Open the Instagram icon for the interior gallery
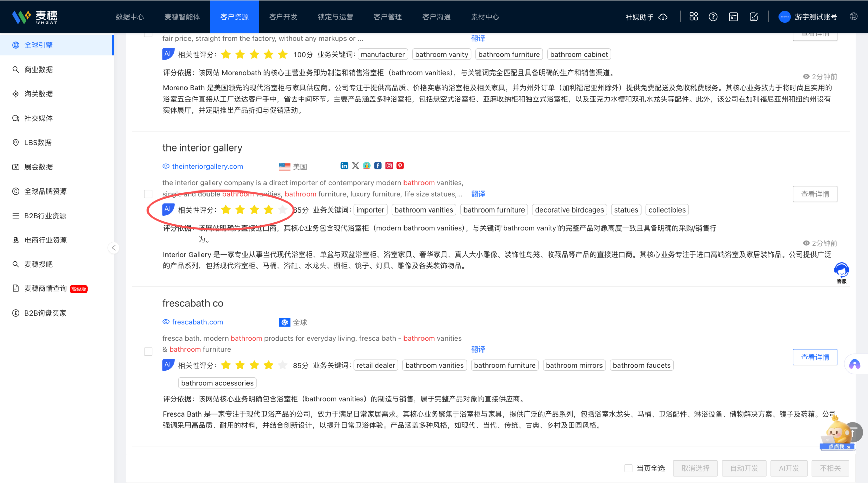The width and height of the screenshot is (868, 483). tap(389, 166)
